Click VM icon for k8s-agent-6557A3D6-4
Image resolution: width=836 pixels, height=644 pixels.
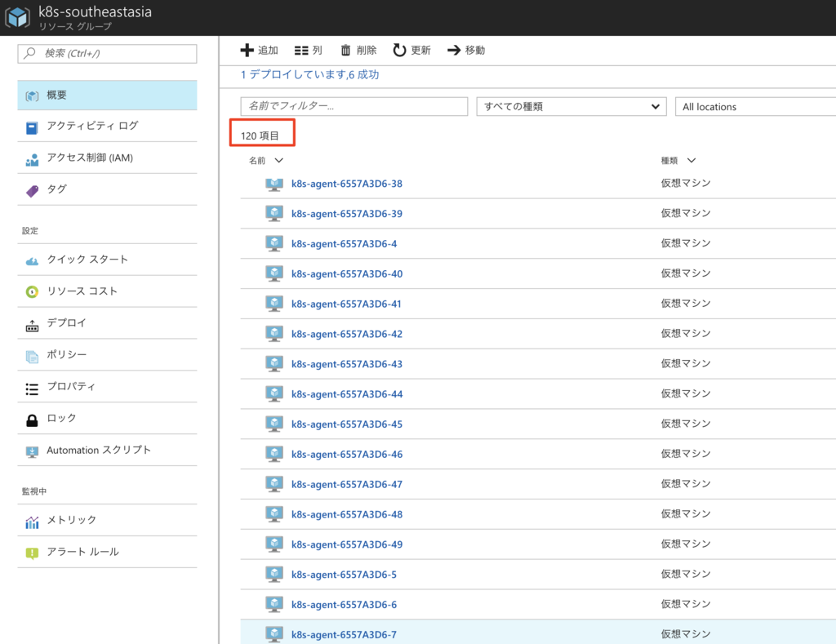pos(274,243)
